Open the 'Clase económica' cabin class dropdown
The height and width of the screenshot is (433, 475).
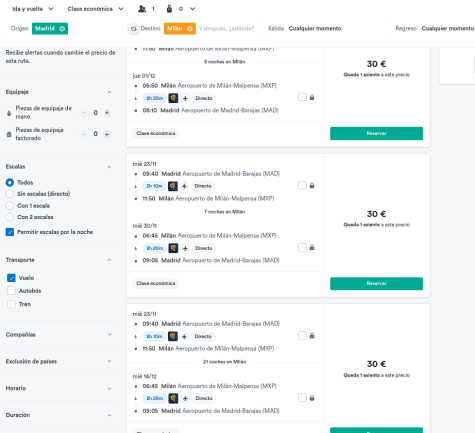point(95,9)
